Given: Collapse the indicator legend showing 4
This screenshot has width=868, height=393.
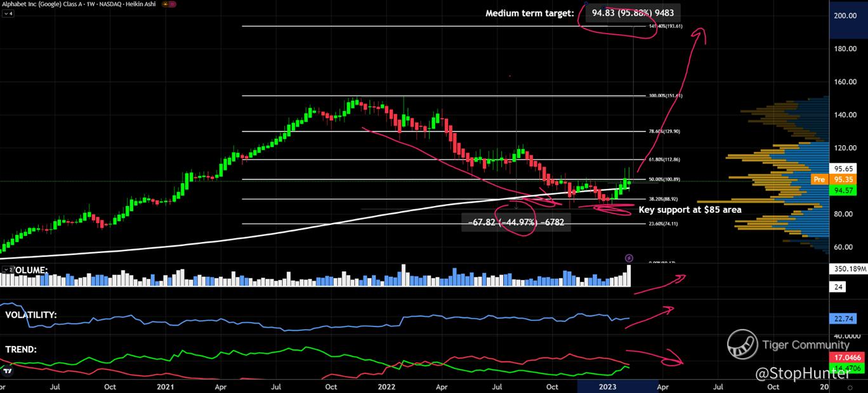Looking at the screenshot, I should pos(8,12).
